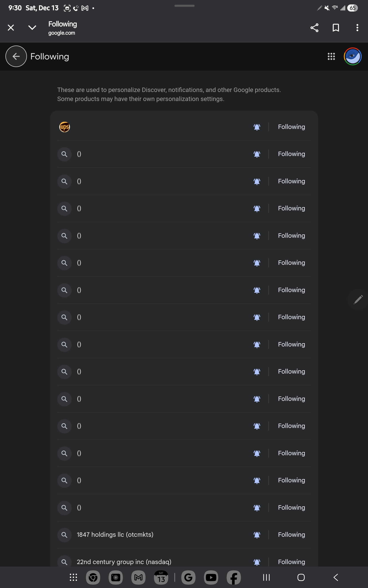
Task: Open the UPS logo entry
Action: click(64, 127)
